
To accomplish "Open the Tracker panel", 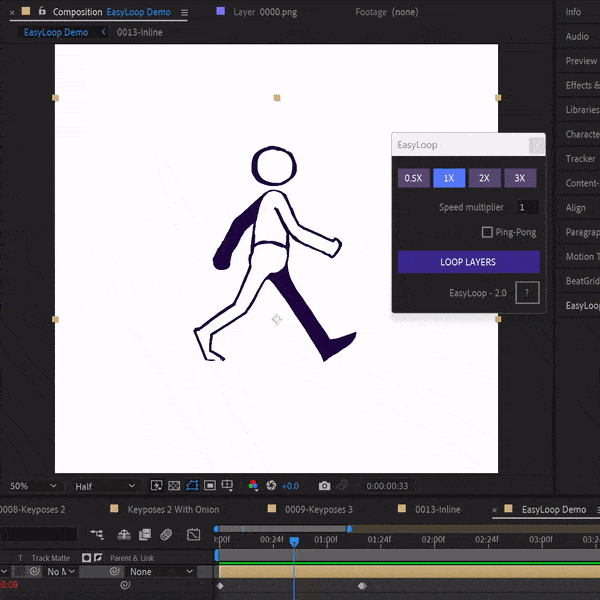I will click(580, 159).
